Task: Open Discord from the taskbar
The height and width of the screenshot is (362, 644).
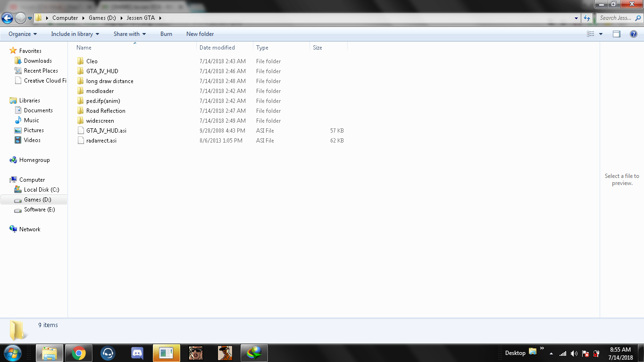Action: 137,353
